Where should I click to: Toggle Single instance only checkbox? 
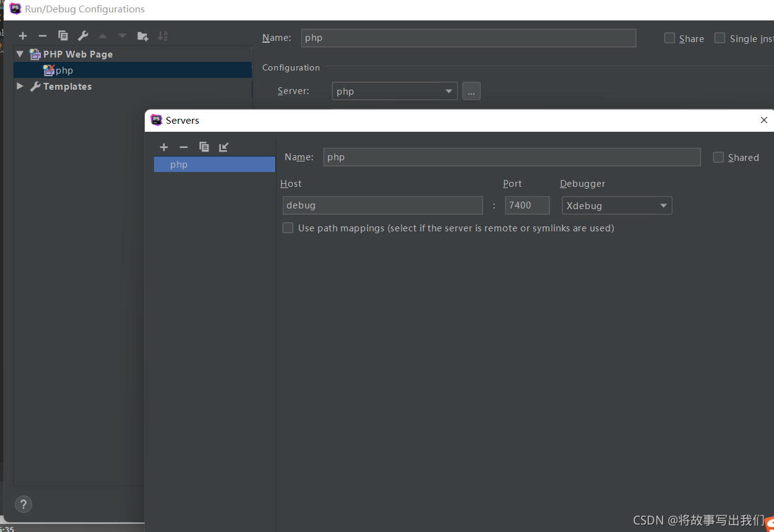pyautogui.click(x=720, y=38)
